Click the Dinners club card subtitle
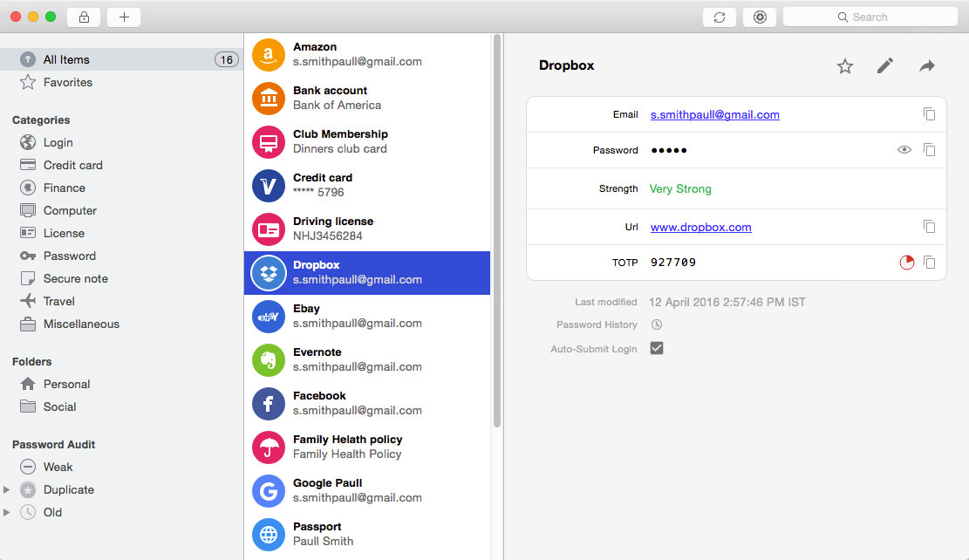The height and width of the screenshot is (560, 969). click(x=340, y=149)
